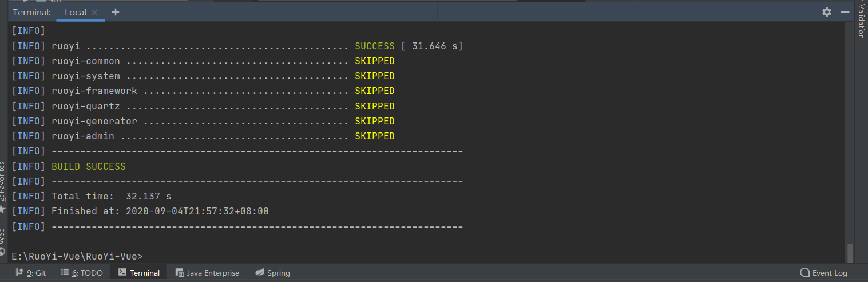Click the E:\RuoYi-Vue command prompt line
The height and width of the screenshot is (282, 868).
pos(77,256)
